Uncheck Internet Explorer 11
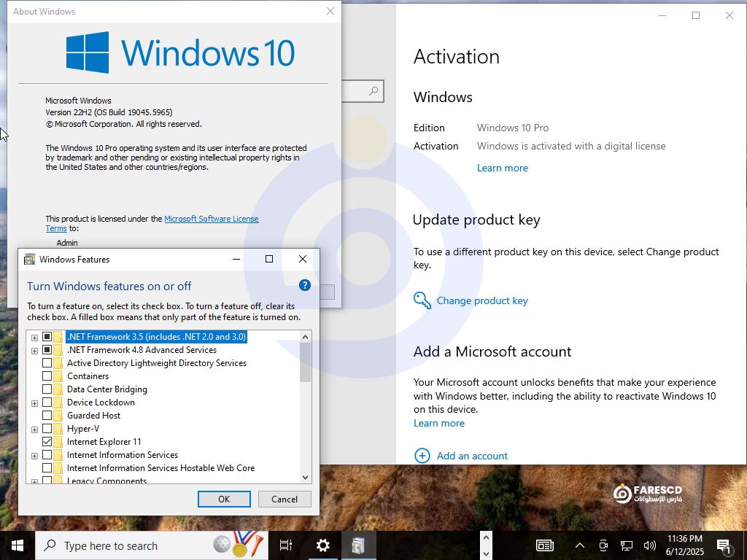This screenshot has width=747, height=560. point(47,441)
